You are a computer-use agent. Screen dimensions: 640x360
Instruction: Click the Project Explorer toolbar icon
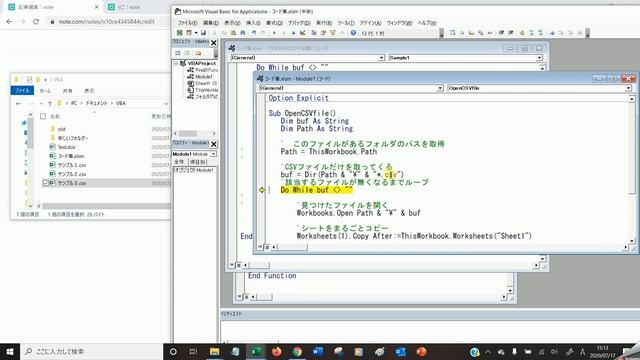tap(313, 33)
